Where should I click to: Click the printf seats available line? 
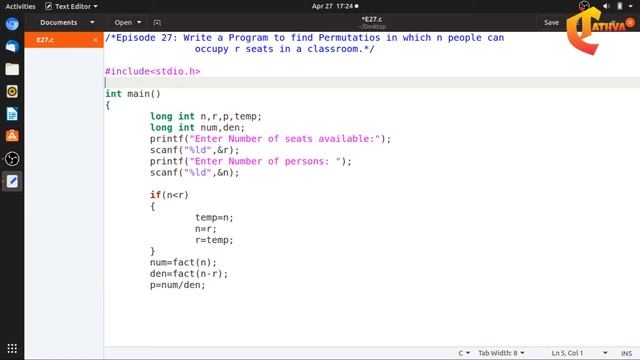[x=270, y=138]
